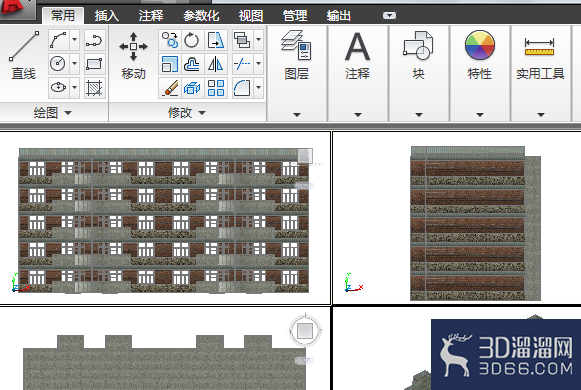Select the 直线 line tool

click(23, 55)
